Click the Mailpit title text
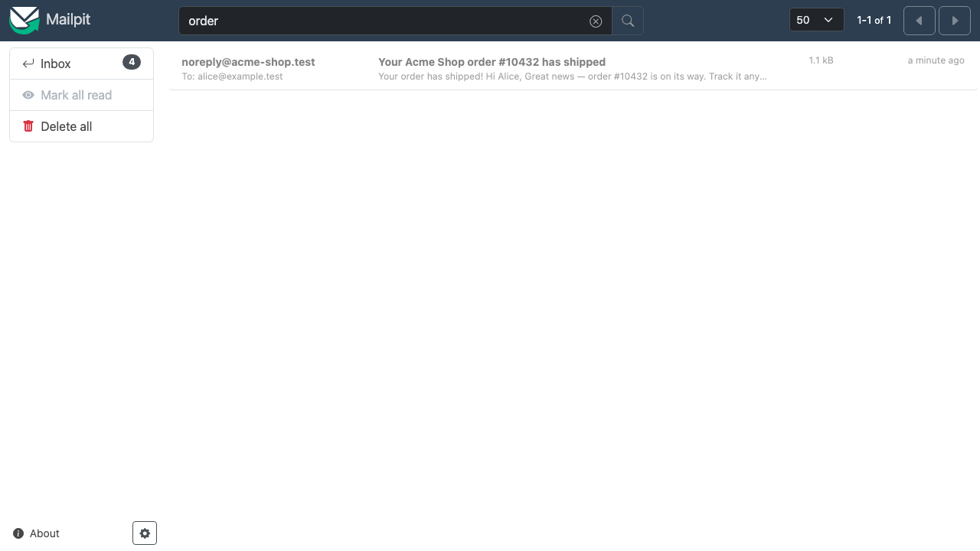The height and width of the screenshot is (551, 980). (x=68, y=20)
